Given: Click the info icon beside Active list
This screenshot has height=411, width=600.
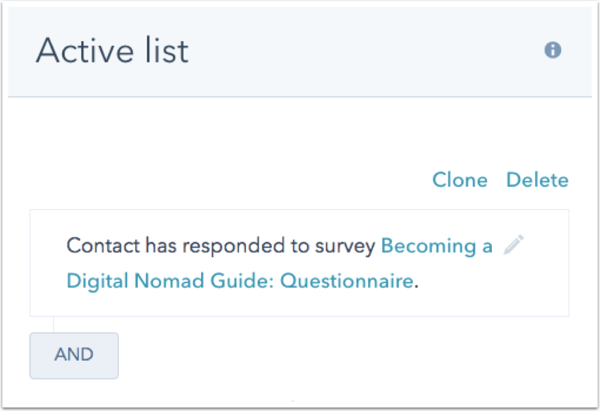Looking at the screenshot, I should (x=552, y=50).
